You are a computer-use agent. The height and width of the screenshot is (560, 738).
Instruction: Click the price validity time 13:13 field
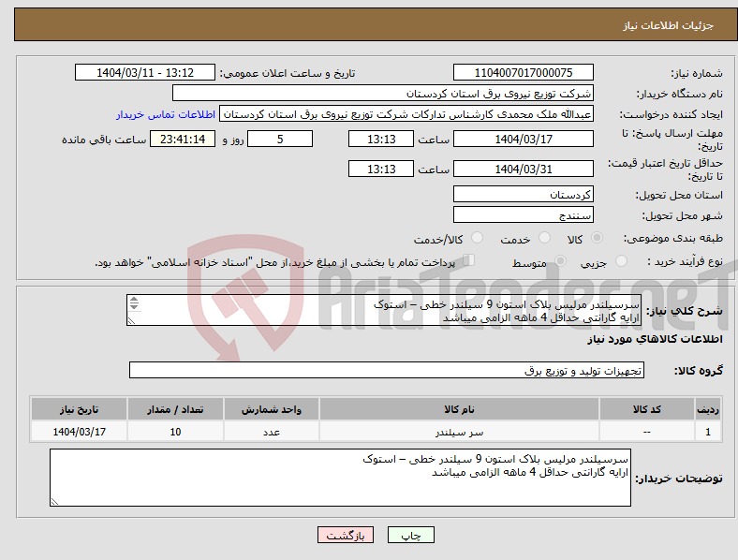click(381, 169)
